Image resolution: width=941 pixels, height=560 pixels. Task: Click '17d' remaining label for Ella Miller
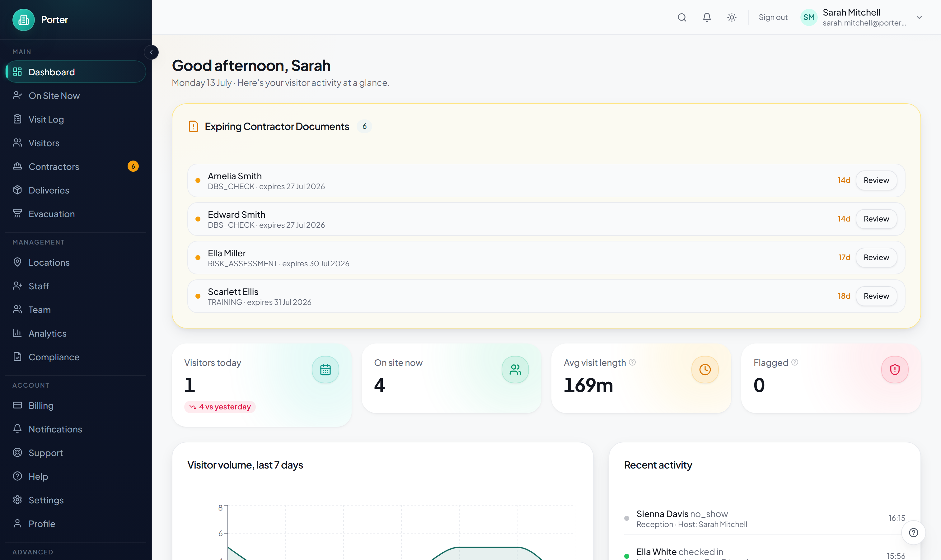(x=844, y=257)
